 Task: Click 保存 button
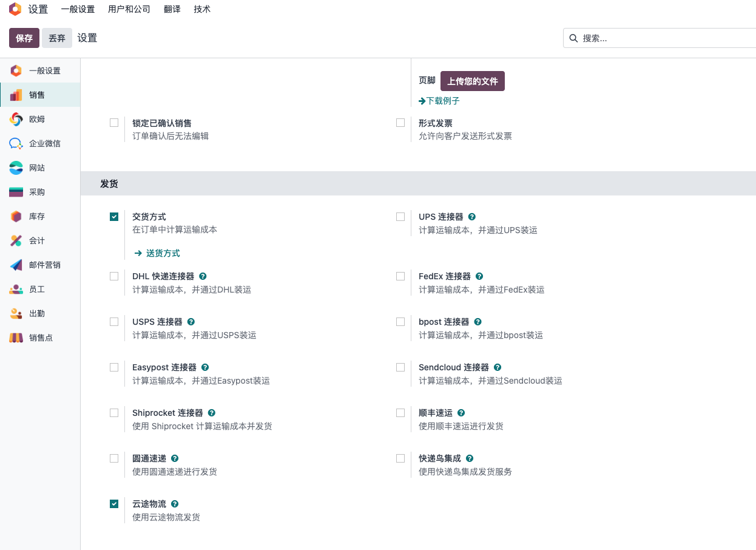pos(24,38)
